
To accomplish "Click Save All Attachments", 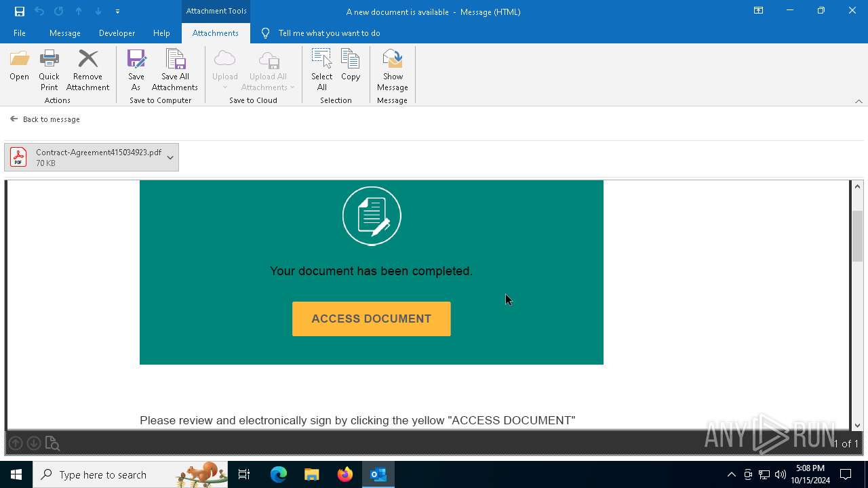I will tap(174, 70).
